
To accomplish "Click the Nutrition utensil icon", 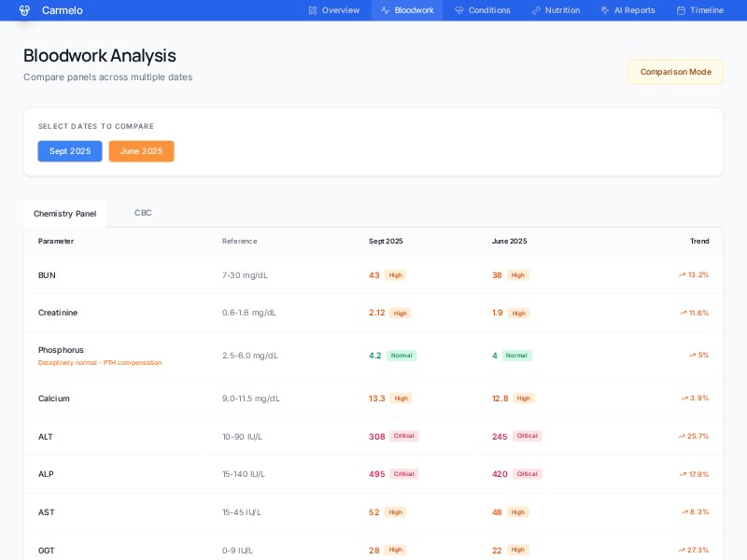I will point(536,10).
